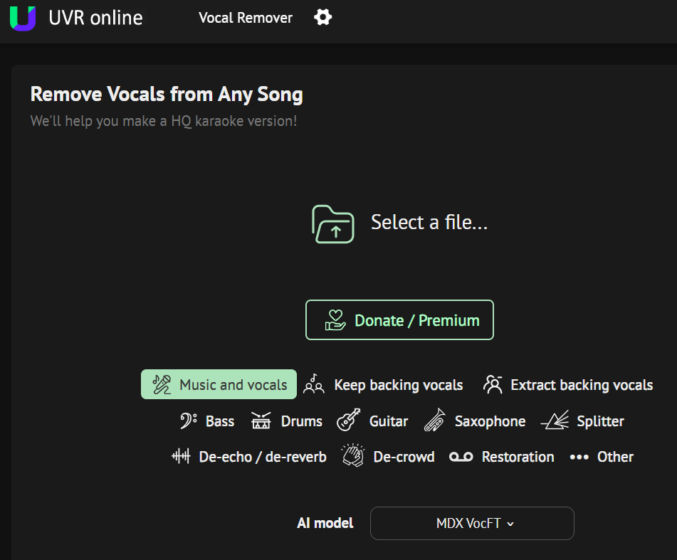677x560 pixels.
Task: Click the Extract backing vocals people icon
Action: [493, 384]
